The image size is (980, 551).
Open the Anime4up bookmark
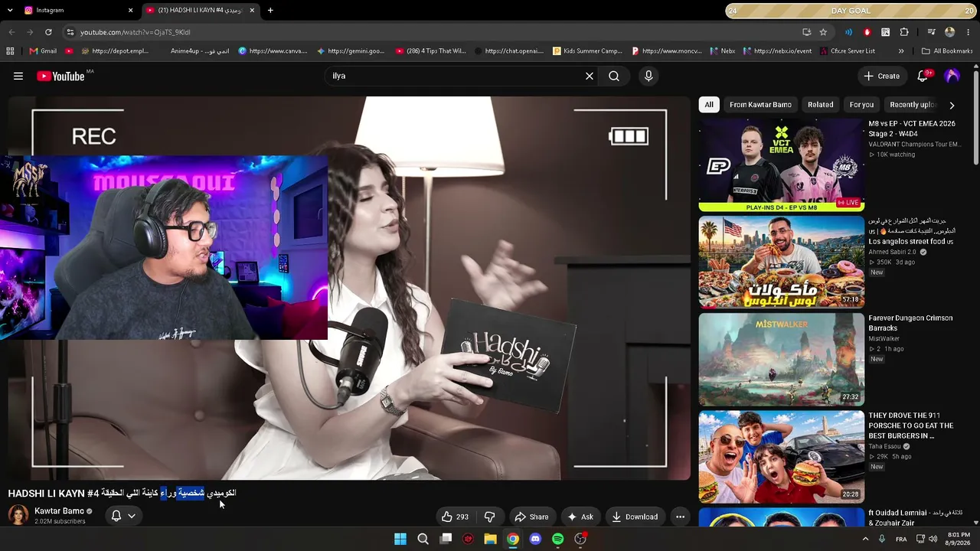199,51
